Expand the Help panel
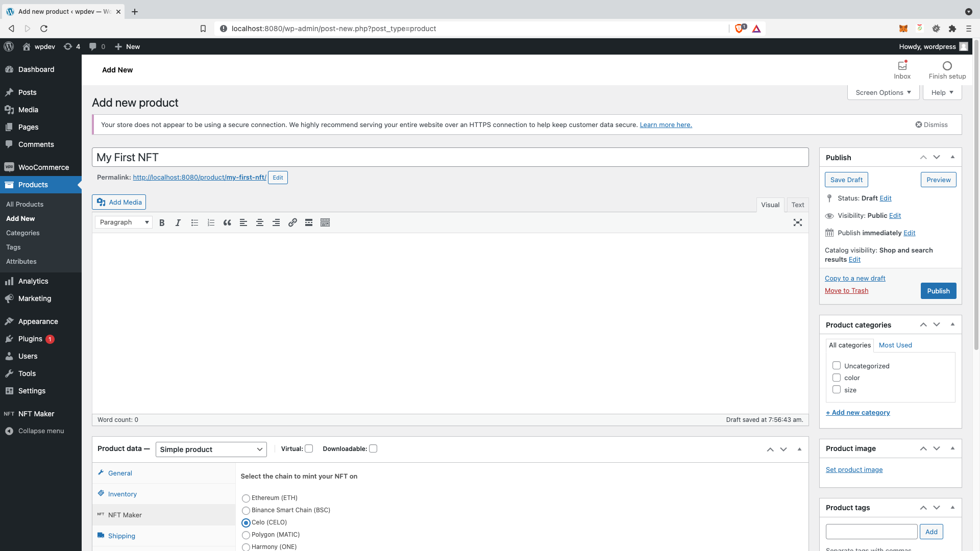 pyautogui.click(x=942, y=92)
